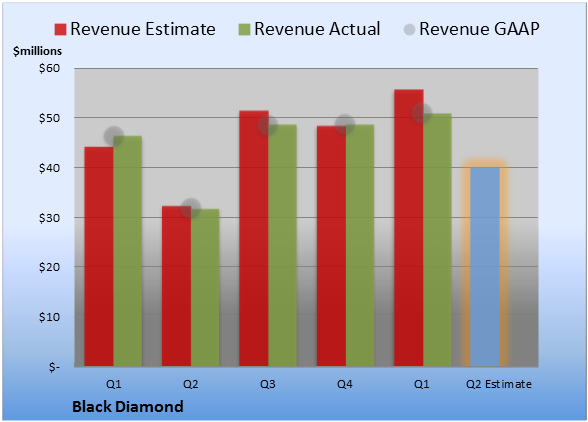Click the "$10" axis value
The width and height of the screenshot is (588, 422).
point(49,317)
